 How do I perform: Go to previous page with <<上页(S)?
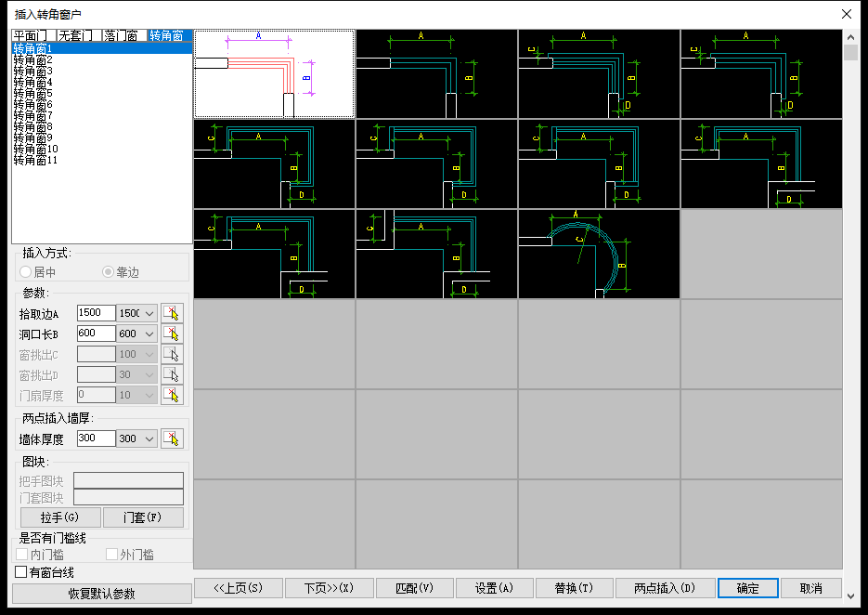pyautogui.click(x=239, y=588)
